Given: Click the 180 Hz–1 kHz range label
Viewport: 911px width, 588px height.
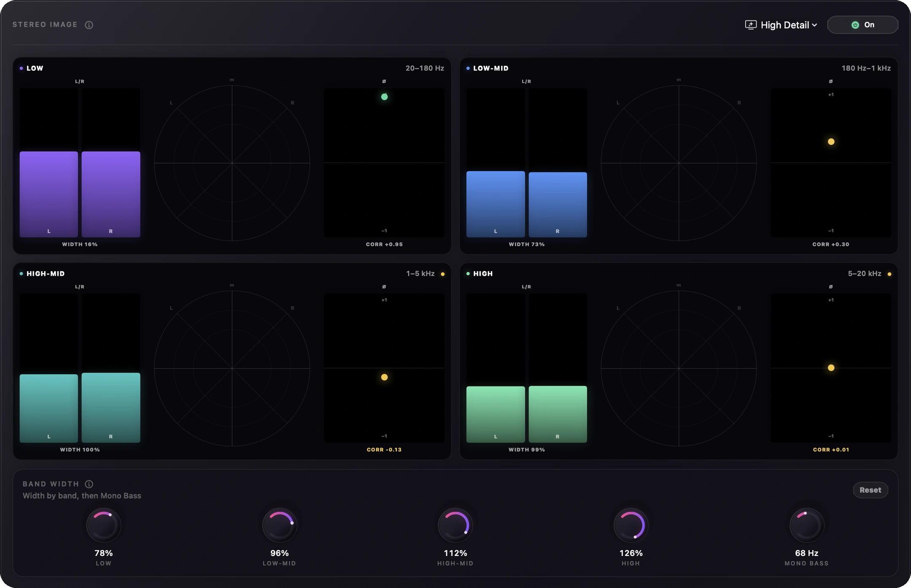Looking at the screenshot, I should tap(866, 68).
